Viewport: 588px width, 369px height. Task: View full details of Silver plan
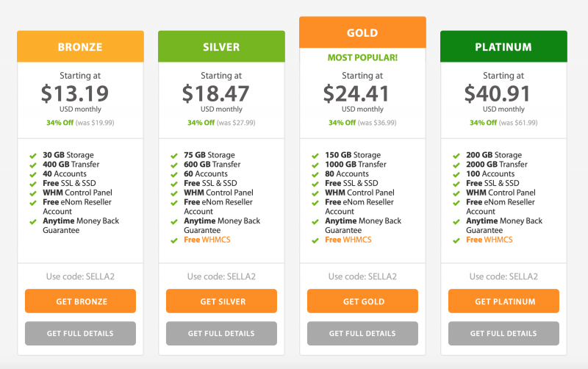coord(221,333)
